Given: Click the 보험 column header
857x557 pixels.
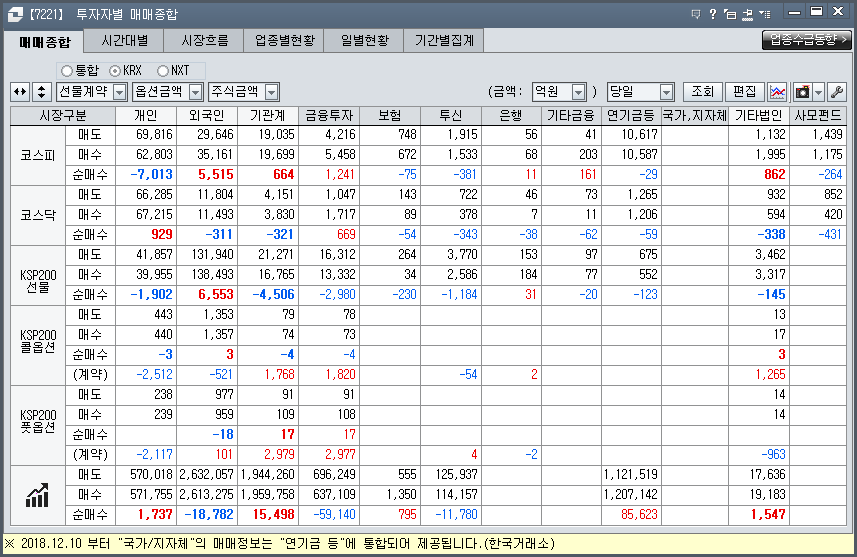Looking at the screenshot, I should click(390, 115).
